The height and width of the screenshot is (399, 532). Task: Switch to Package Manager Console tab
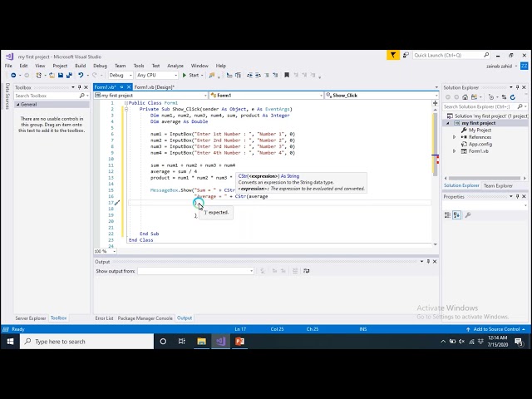click(145, 318)
